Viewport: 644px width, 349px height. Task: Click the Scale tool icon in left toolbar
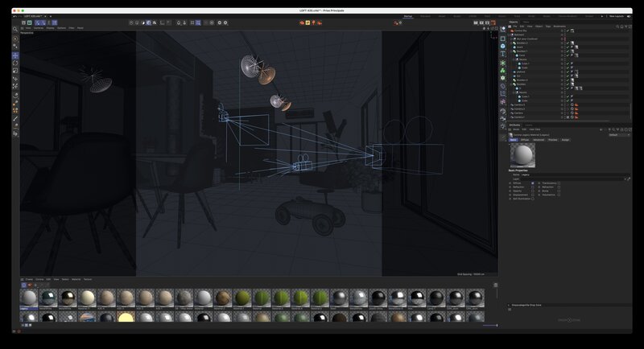coord(15,71)
